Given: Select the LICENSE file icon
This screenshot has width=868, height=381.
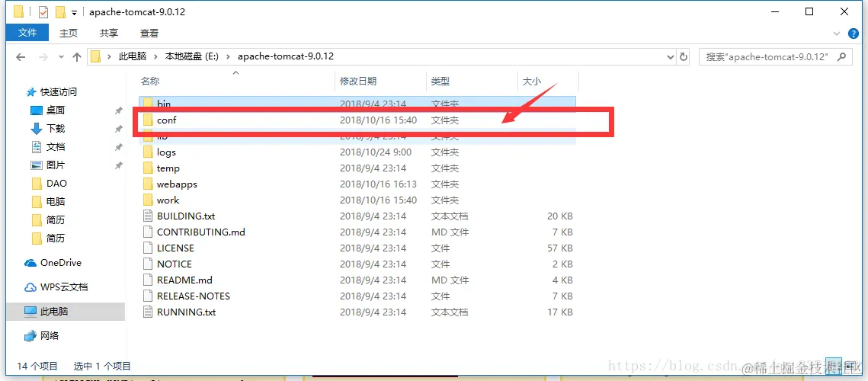Looking at the screenshot, I should (x=147, y=248).
